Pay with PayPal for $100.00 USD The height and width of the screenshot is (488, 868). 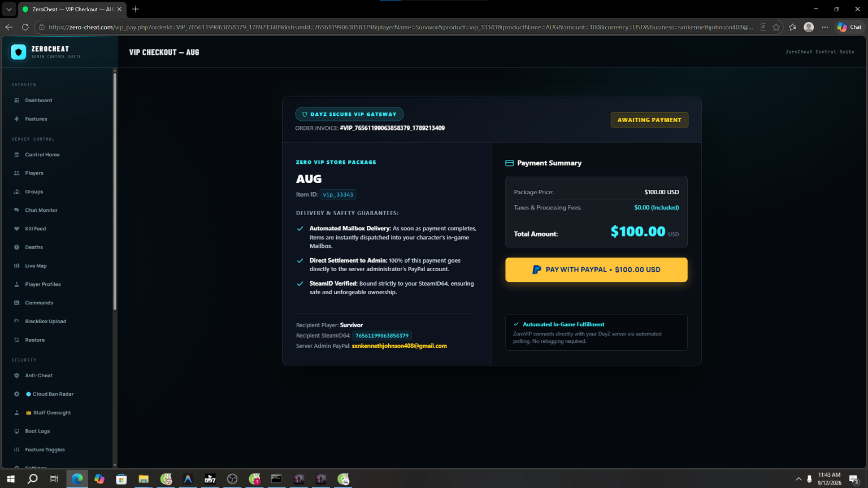596,270
